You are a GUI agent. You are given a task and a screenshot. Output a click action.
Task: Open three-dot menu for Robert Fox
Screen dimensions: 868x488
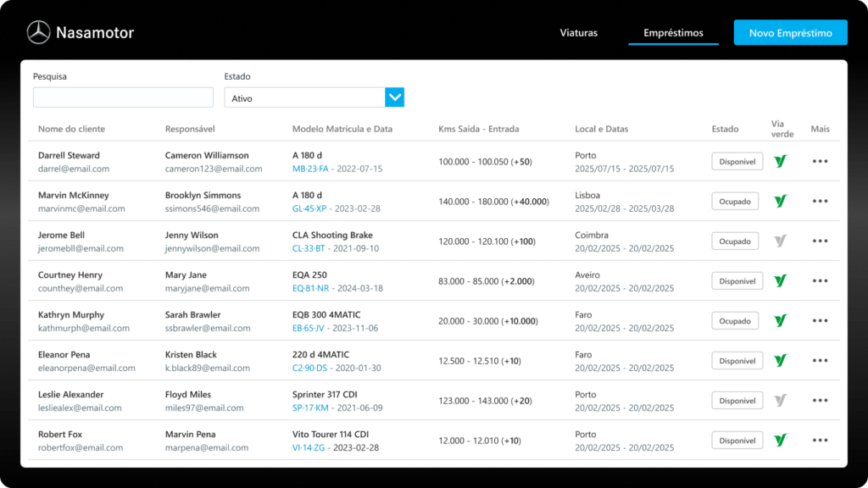point(820,441)
